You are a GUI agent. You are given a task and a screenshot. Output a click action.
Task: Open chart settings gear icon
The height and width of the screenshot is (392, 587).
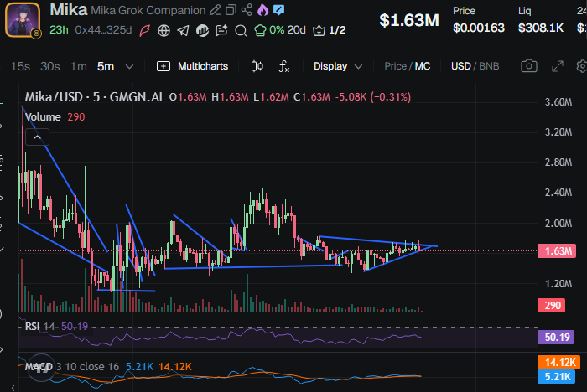581,66
